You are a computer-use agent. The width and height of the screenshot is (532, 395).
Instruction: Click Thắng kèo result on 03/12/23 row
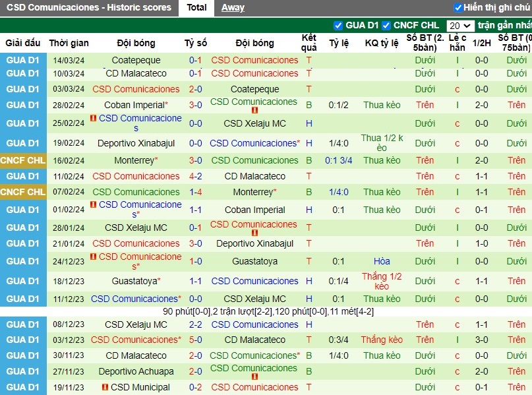[x=382, y=340]
